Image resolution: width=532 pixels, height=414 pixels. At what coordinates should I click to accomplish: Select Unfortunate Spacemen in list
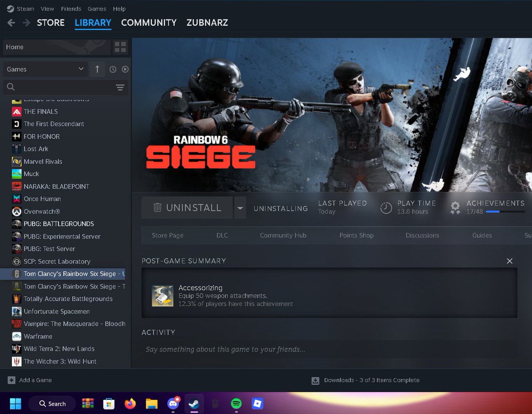click(x=57, y=311)
